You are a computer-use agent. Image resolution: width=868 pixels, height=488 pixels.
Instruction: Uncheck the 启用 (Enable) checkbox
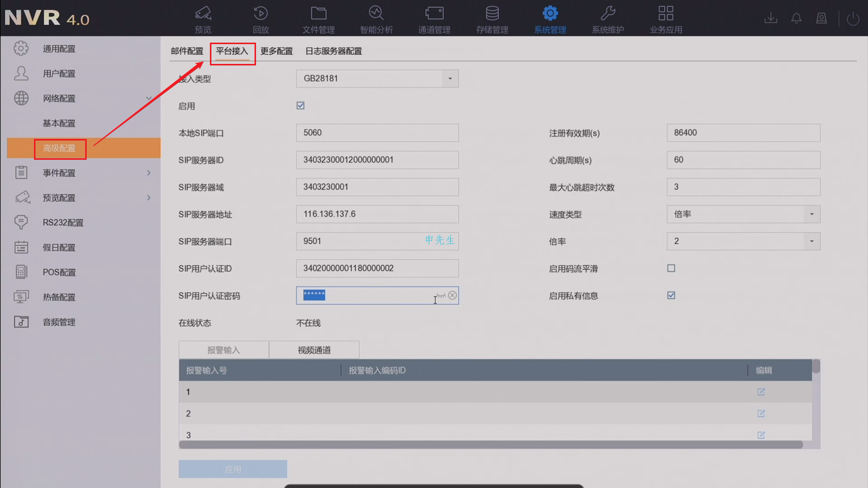300,106
